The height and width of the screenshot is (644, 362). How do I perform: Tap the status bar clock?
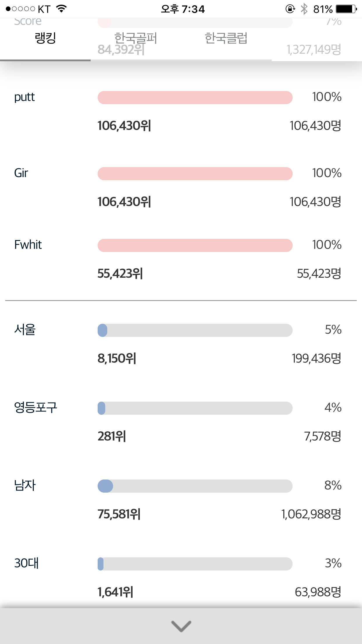(183, 9)
